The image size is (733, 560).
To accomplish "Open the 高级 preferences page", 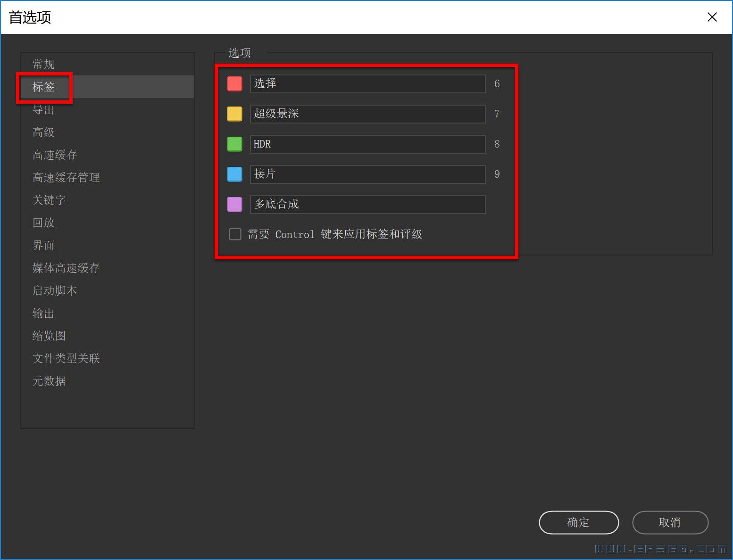I will (x=43, y=132).
